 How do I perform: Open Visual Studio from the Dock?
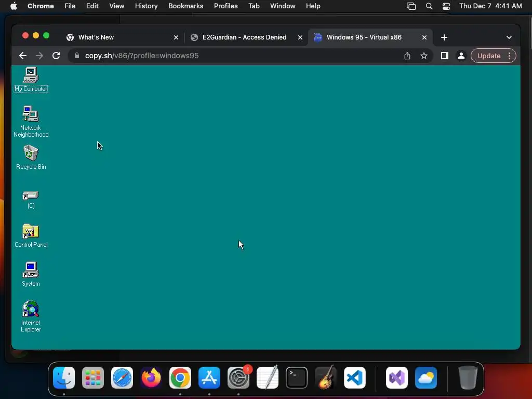pos(397,378)
